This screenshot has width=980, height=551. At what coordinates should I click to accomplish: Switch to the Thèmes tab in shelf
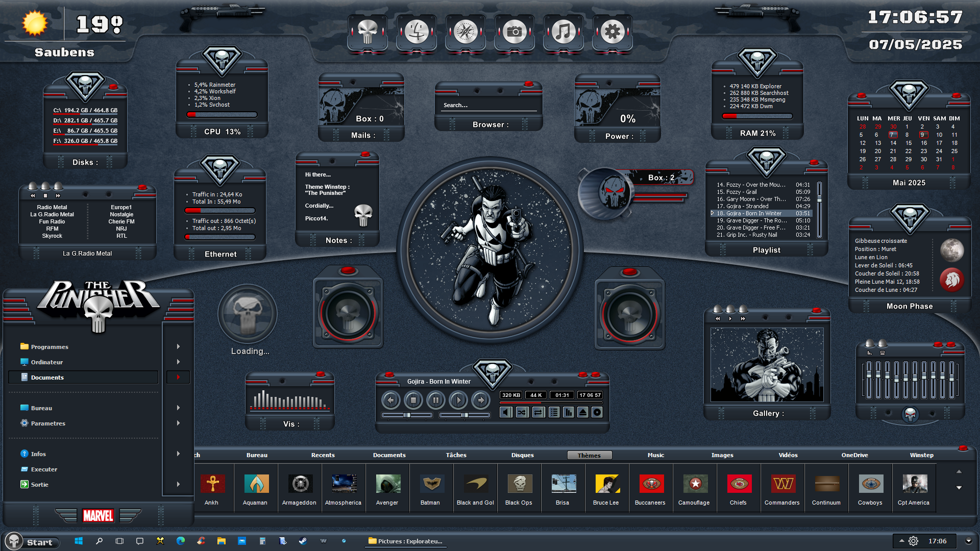[590, 455]
